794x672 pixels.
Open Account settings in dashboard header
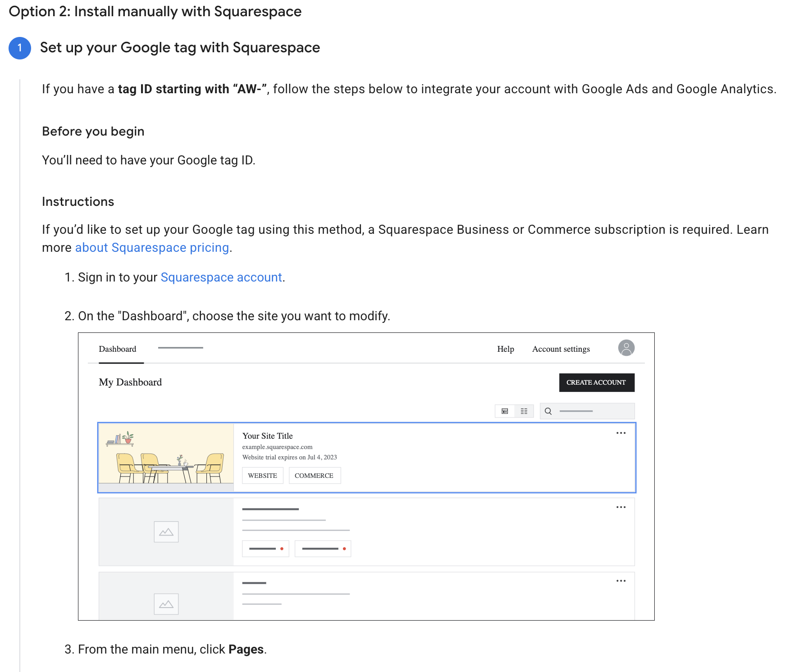coord(561,349)
